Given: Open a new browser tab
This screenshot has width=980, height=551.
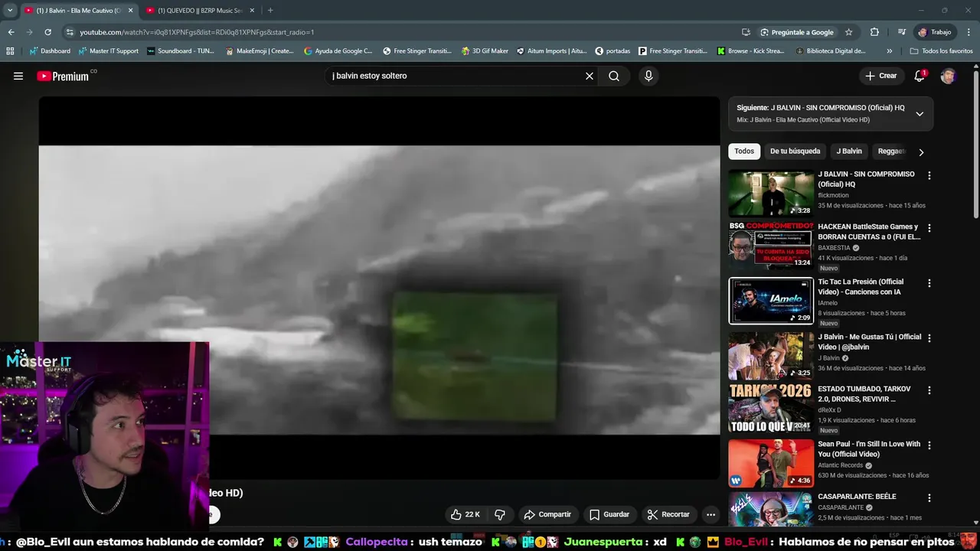Looking at the screenshot, I should click(270, 11).
